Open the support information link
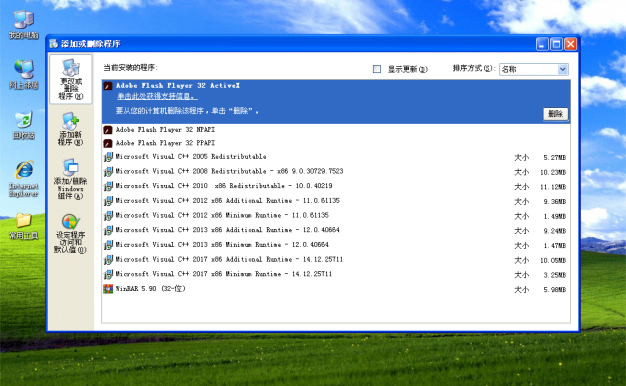626x386 pixels. [157, 96]
